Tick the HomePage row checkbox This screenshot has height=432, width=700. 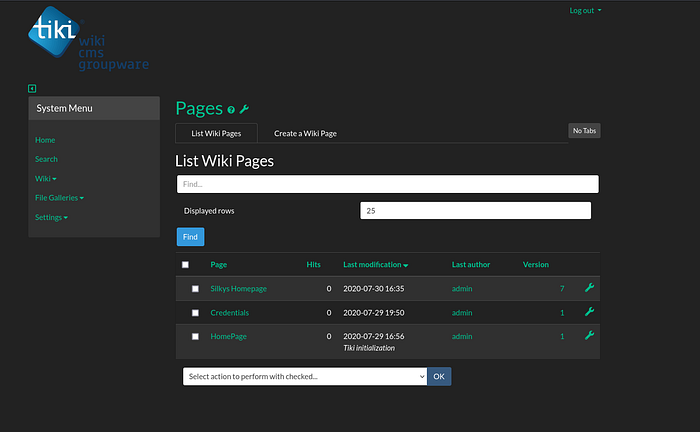[x=195, y=337]
